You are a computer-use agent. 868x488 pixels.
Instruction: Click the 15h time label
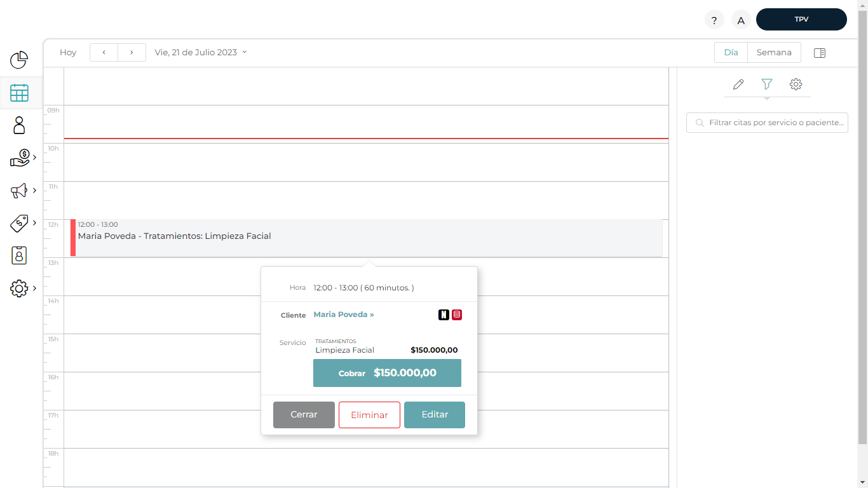pos(53,339)
